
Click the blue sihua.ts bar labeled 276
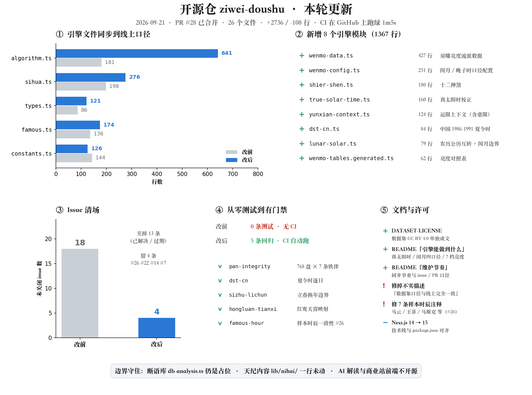point(91,77)
